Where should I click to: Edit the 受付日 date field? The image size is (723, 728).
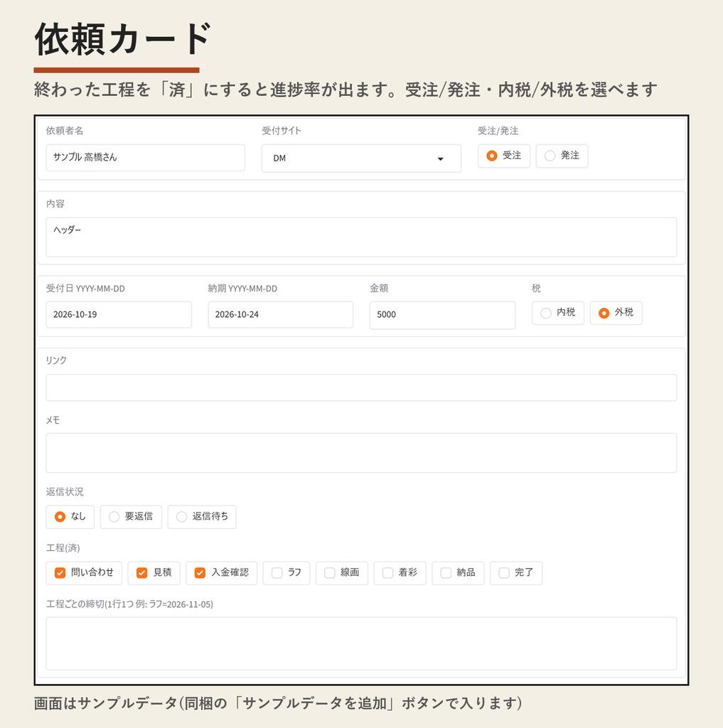coord(119,314)
